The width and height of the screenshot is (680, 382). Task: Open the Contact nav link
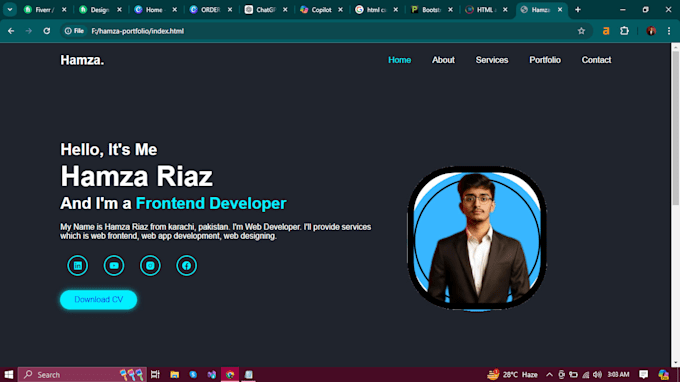596,60
